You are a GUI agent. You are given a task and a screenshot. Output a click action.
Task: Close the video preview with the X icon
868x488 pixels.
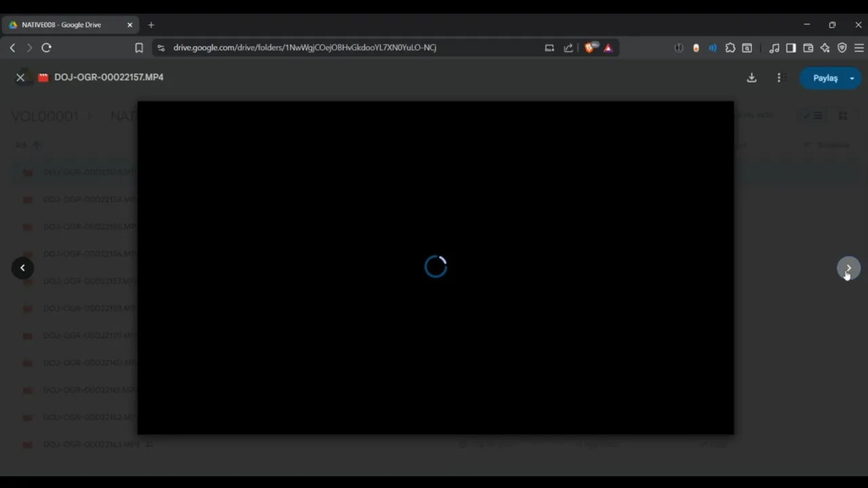pyautogui.click(x=20, y=77)
